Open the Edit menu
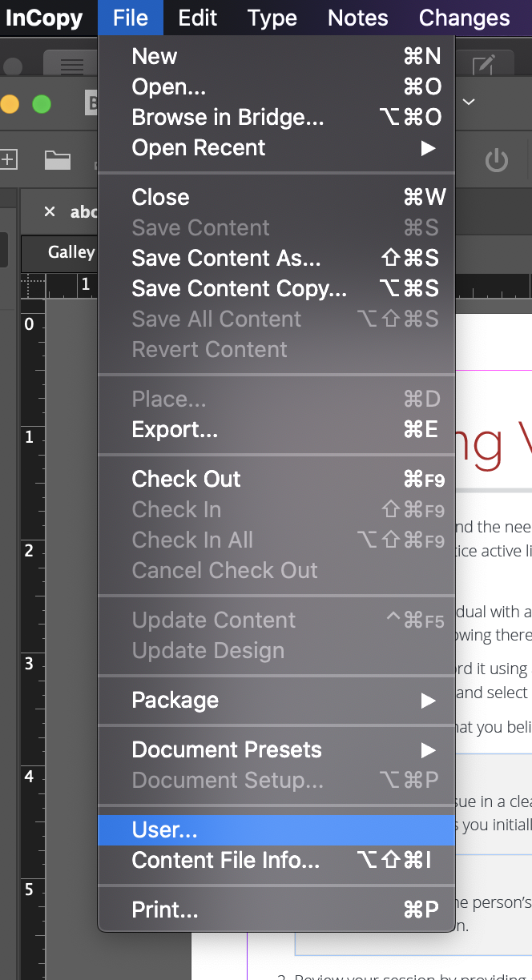The height and width of the screenshot is (980, 532). pyautogui.click(x=197, y=18)
